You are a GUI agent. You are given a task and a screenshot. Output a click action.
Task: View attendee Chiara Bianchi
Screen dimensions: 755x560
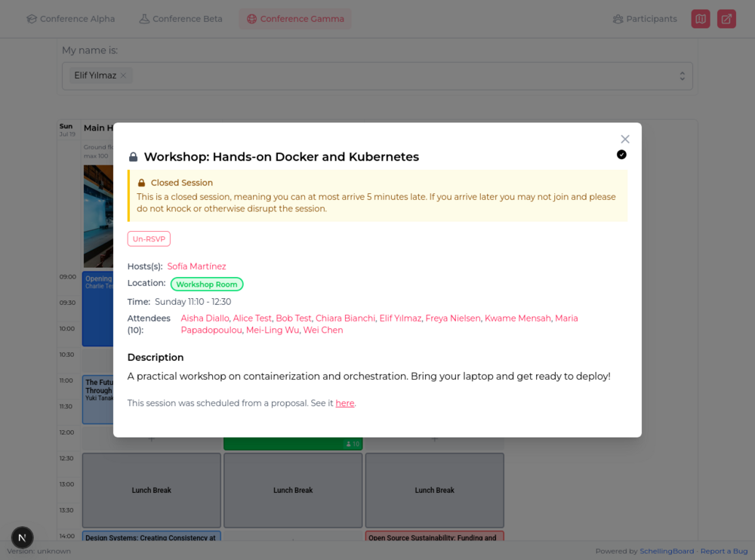345,318
